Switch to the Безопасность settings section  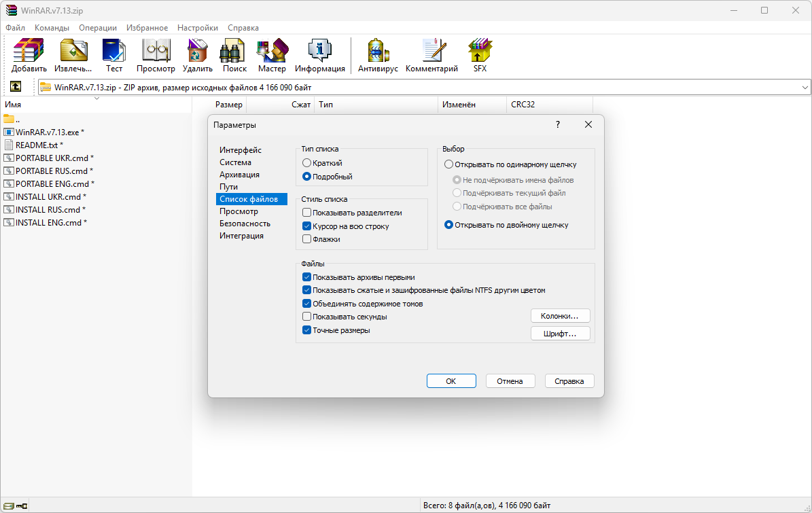245,224
